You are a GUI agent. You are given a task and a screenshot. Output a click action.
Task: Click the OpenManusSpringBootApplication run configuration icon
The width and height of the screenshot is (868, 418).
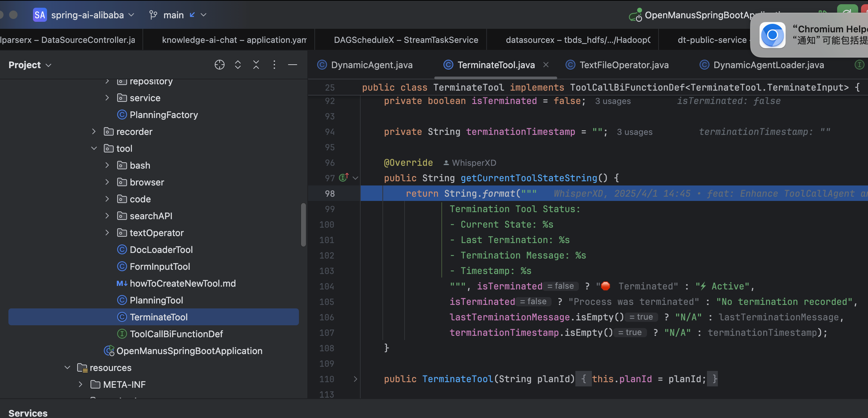635,15
